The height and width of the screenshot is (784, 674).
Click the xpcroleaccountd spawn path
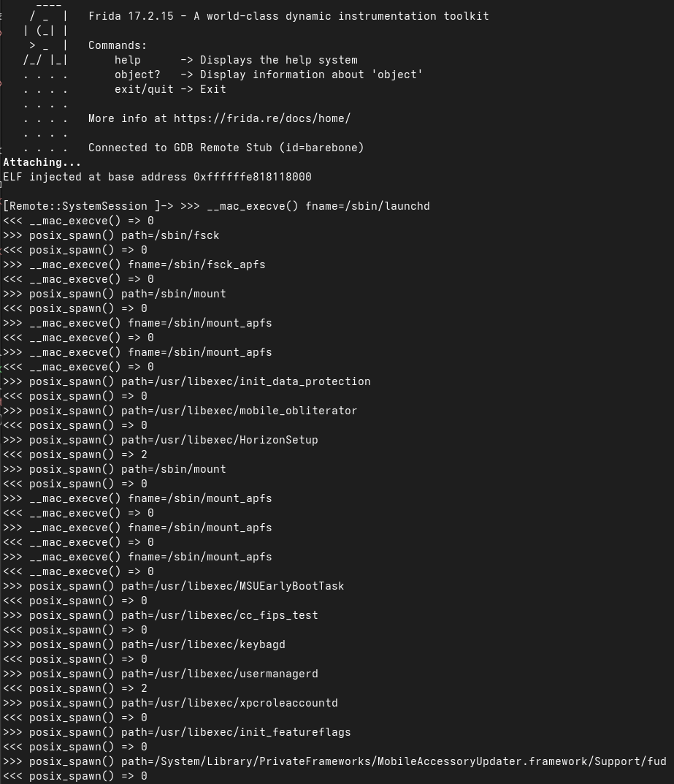[229, 703]
